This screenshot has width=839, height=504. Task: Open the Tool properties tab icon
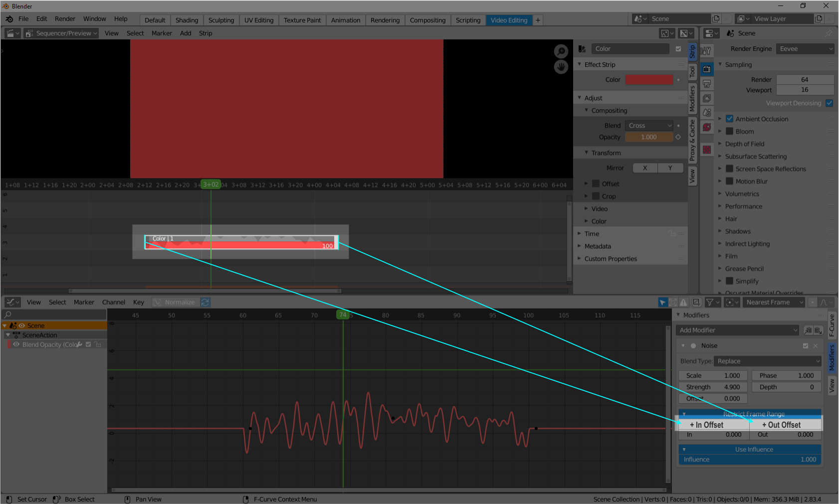[707, 50]
